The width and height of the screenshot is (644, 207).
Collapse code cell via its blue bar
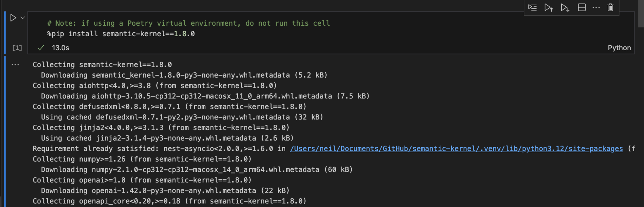click(5, 32)
